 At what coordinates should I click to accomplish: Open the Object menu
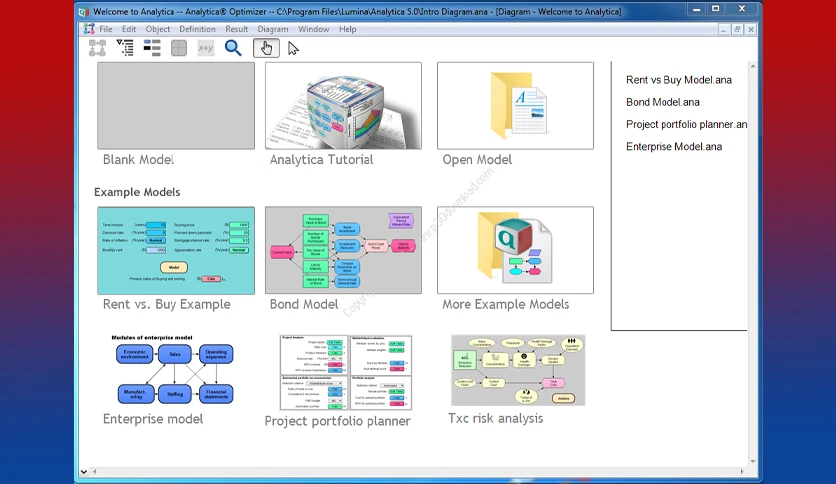point(158,29)
